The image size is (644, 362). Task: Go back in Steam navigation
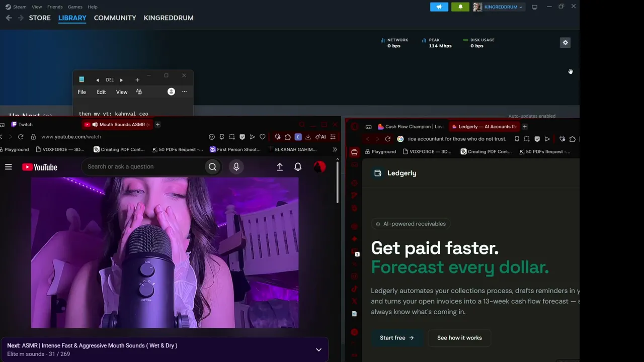(9, 18)
